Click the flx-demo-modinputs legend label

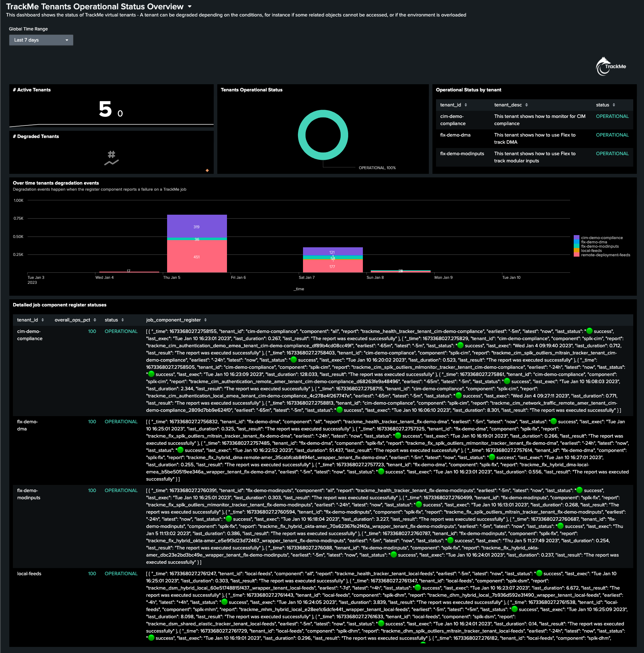pos(600,246)
